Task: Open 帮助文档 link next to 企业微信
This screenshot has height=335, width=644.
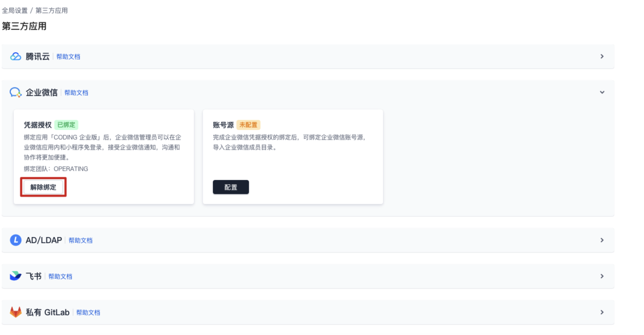Action: [x=76, y=93]
